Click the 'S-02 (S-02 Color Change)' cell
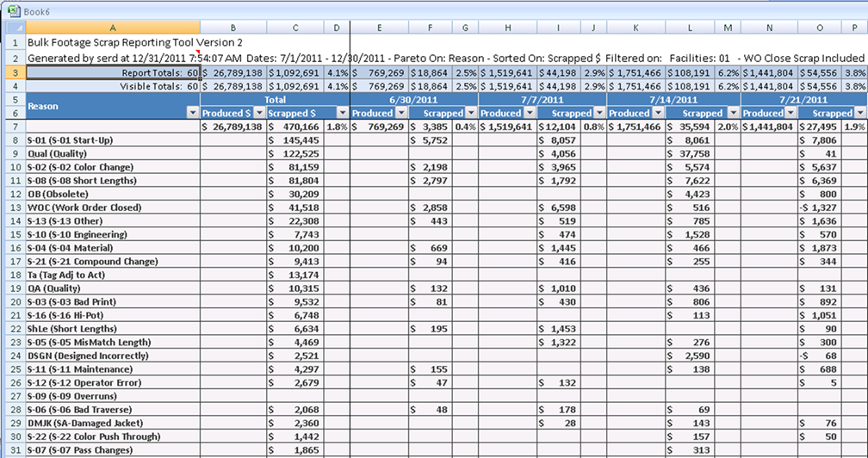The height and width of the screenshot is (458, 868). pyautogui.click(x=113, y=167)
